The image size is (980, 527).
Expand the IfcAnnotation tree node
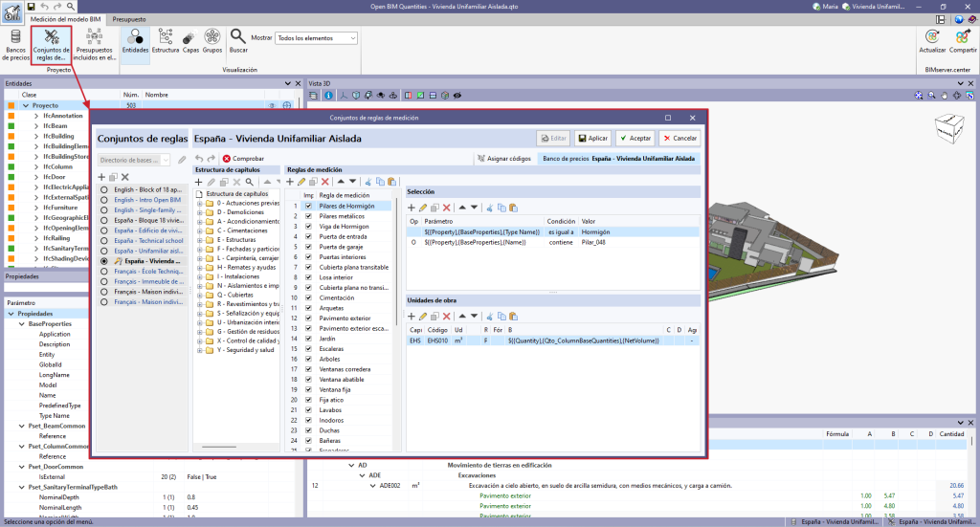[36, 116]
